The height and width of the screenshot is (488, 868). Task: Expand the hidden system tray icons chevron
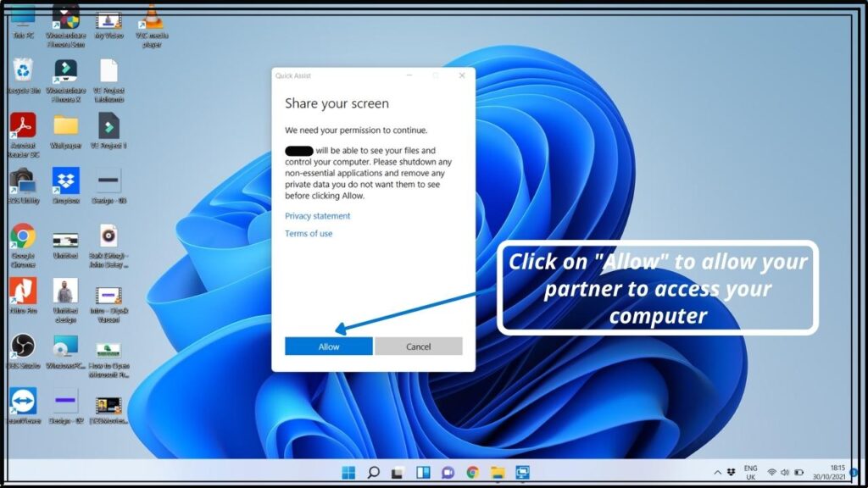coord(718,472)
